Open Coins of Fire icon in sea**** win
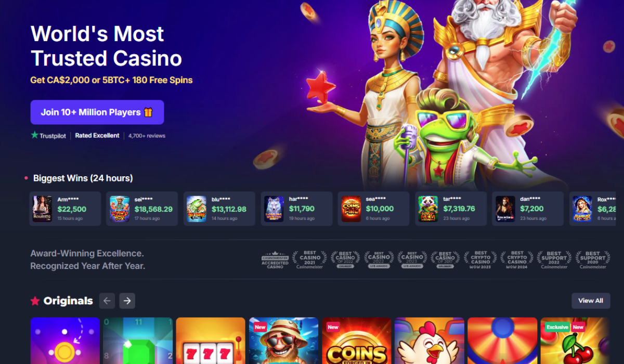This screenshot has width=624, height=364. [x=351, y=209]
